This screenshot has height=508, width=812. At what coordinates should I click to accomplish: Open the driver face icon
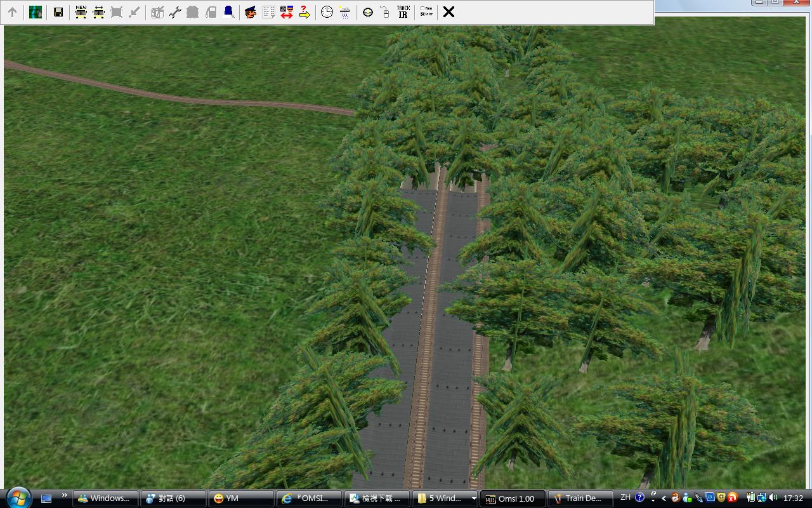pyautogui.click(x=251, y=12)
